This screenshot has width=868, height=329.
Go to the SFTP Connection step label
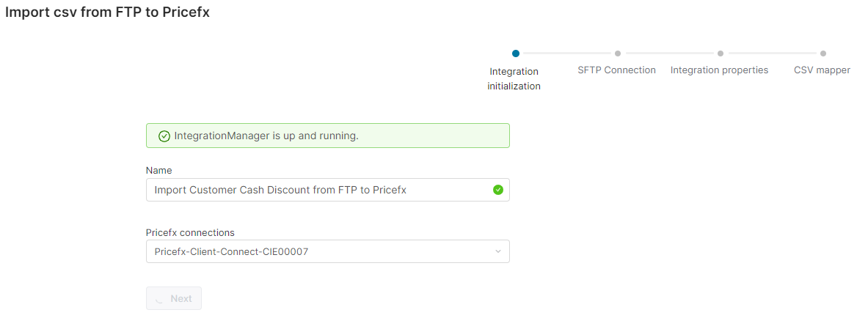616,70
